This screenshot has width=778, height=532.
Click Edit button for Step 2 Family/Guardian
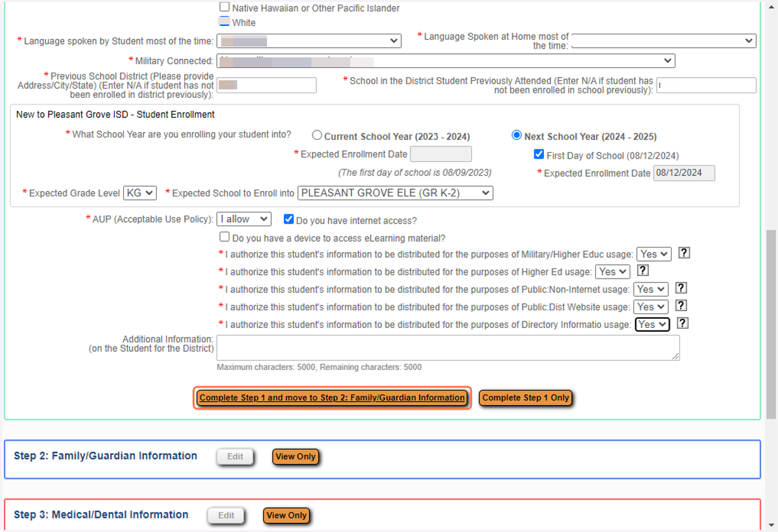(235, 457)
